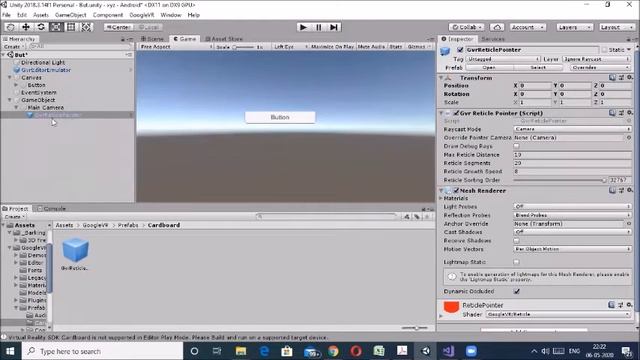The image size is (640, 360).
Task: Select the Scale tool in toolbar
Action: coord(56,27)
